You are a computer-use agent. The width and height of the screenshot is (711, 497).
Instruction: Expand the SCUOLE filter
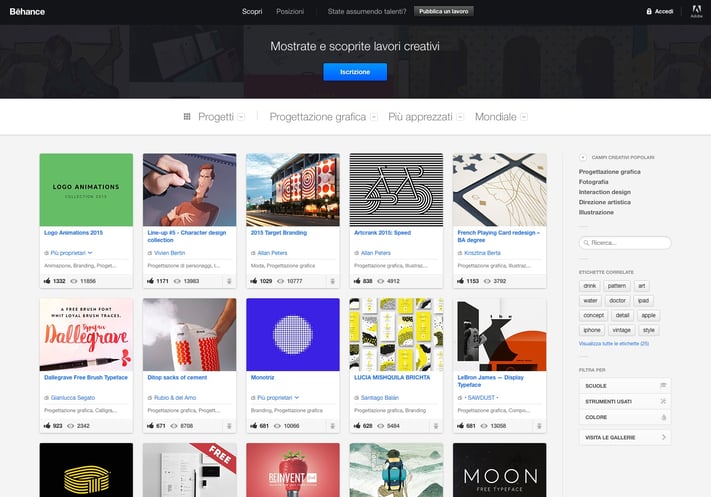point(625,386)
